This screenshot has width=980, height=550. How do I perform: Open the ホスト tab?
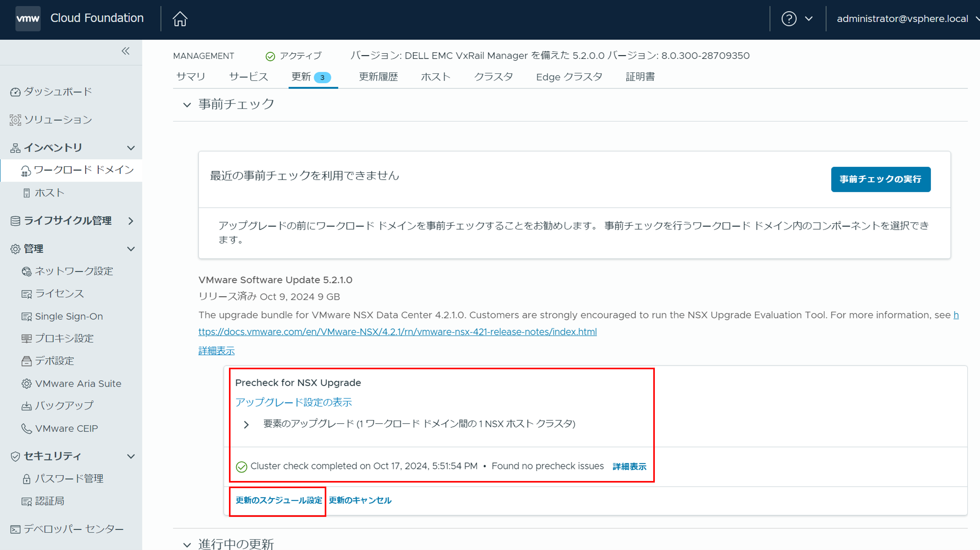[436, 77]
